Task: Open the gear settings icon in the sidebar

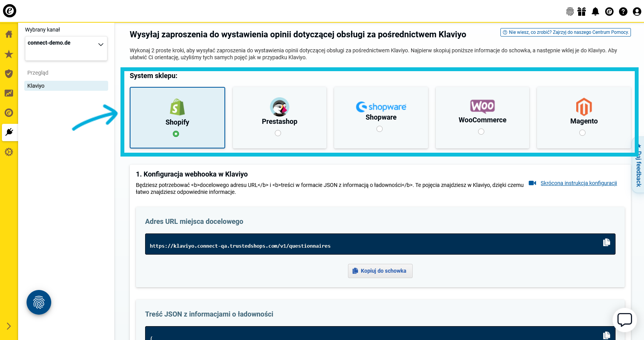Action: click(x=9, y=152)
